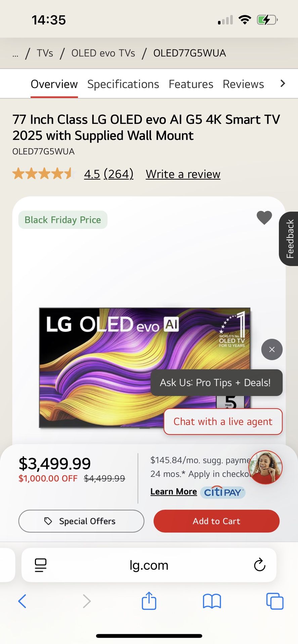Screen dimensions: 298x644
Task: Open the Features tab
Action: tap(191, 84)
